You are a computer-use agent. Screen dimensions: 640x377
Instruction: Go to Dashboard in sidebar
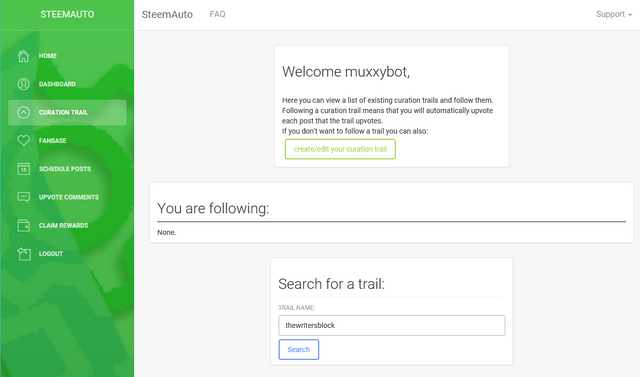[67, 84]
